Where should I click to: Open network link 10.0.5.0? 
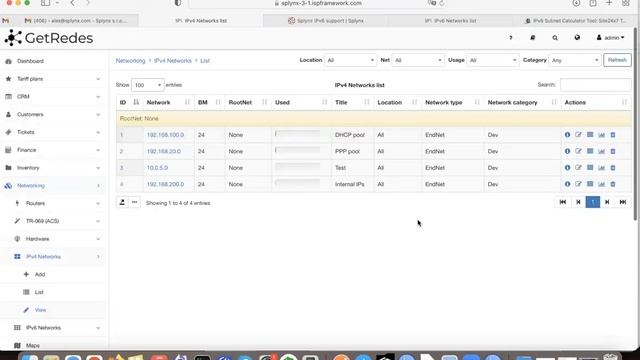pos(157,168)
